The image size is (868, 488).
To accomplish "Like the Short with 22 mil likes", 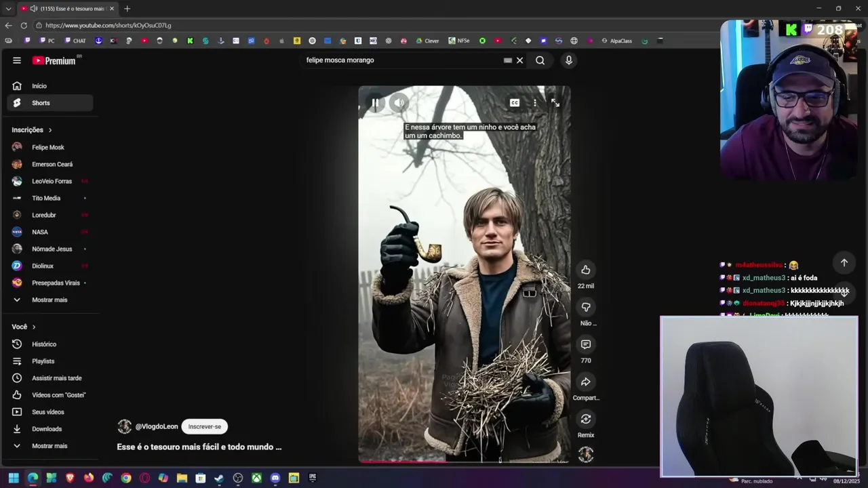I will 586,270.
